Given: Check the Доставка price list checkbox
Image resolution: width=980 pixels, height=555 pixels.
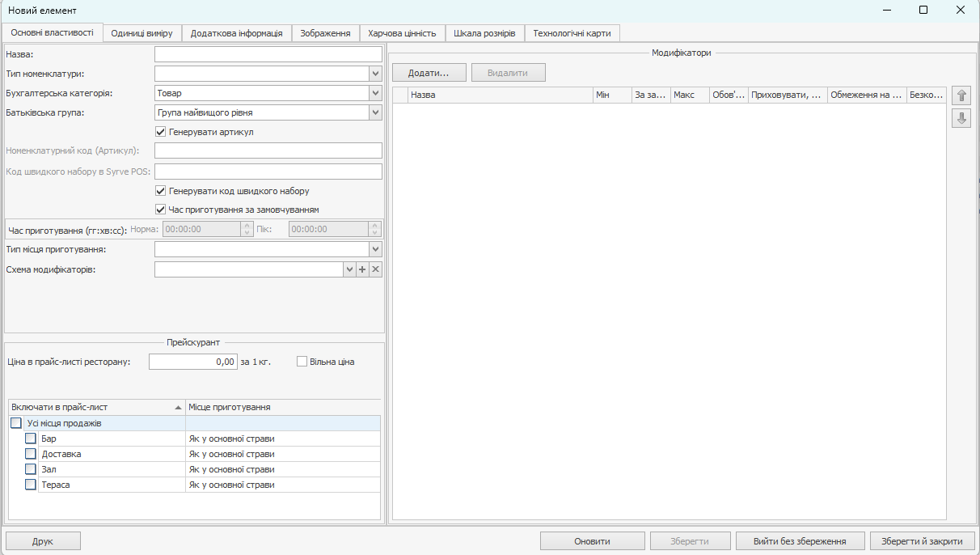Looking at the screenshot, I should click(x=31, y=454).
